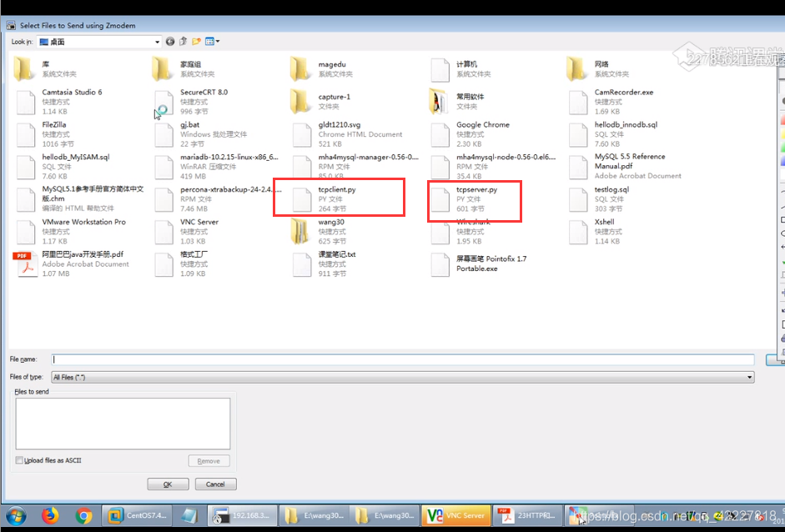Screen dimensions: 785x532
Task: Select the 家庭组 system folder
Action: pyautogui.click(x=184, y=69)
